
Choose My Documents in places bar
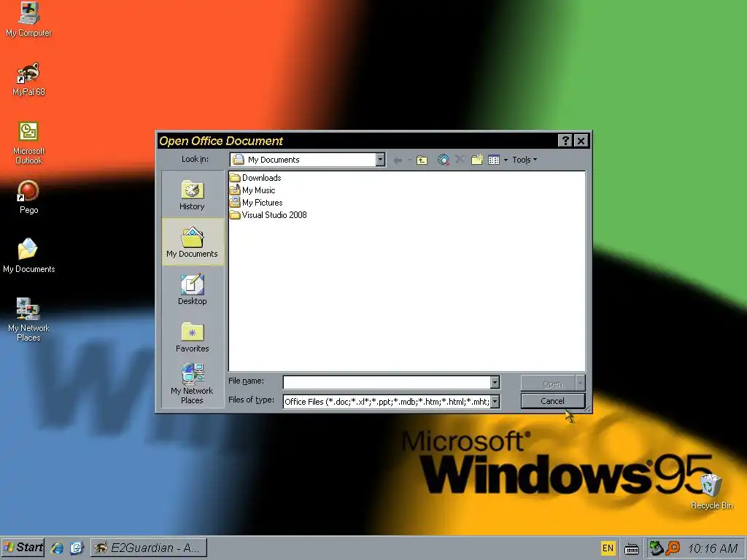192,242
